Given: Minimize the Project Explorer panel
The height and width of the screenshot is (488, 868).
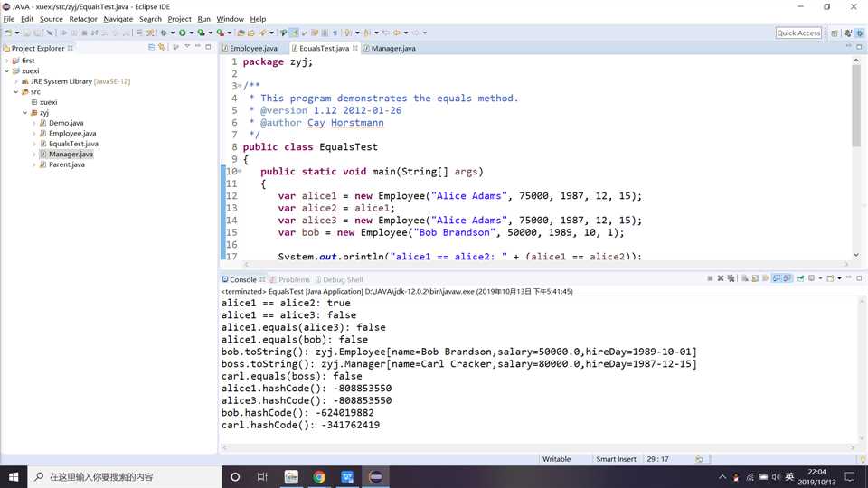Looking at the screenshot, I should (198, 47).
